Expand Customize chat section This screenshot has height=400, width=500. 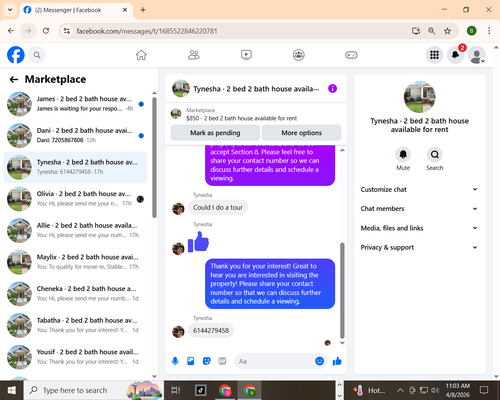click(419, 189)
